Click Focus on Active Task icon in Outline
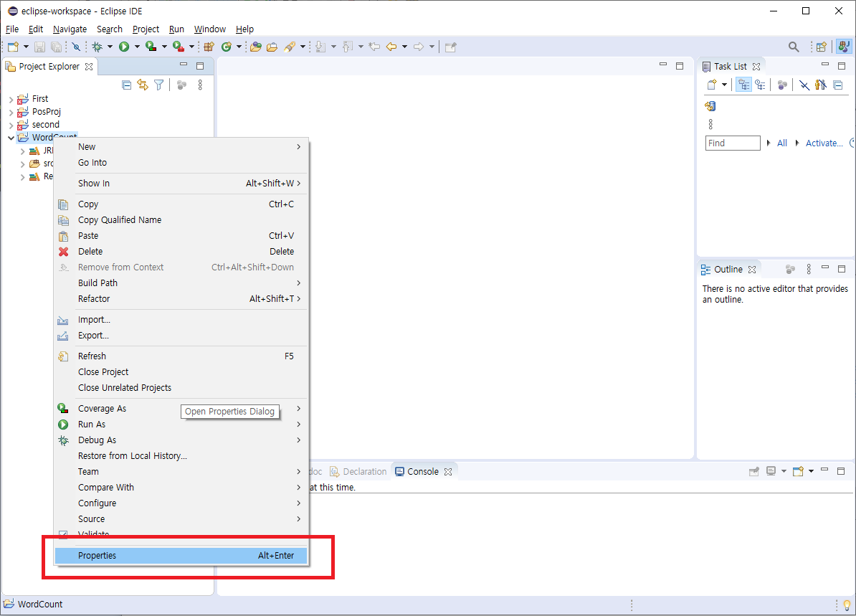856x616 pixels. (790, 269)
